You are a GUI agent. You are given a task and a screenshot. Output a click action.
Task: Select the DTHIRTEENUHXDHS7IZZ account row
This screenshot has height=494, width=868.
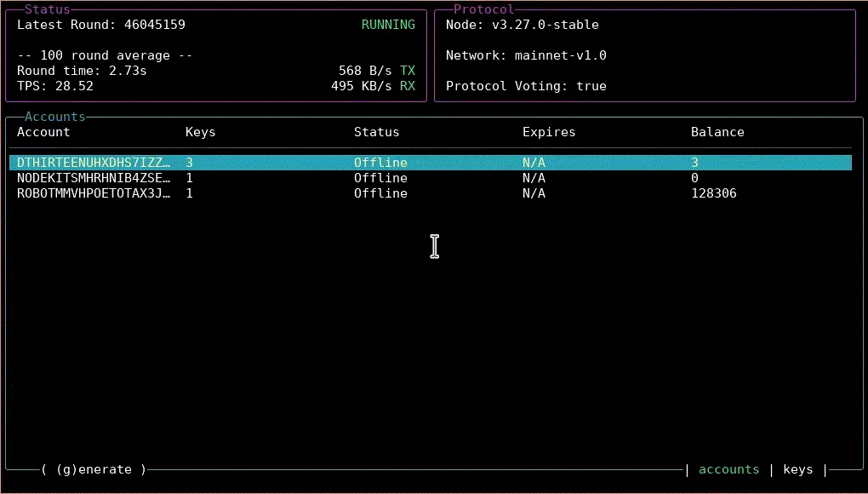click(94, 162)
